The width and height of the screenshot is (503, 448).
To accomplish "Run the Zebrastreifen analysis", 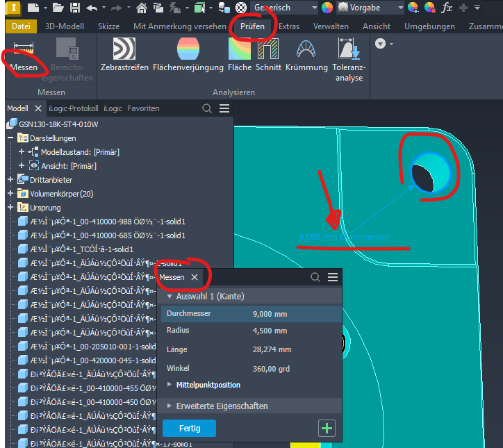I will [124, 55].
